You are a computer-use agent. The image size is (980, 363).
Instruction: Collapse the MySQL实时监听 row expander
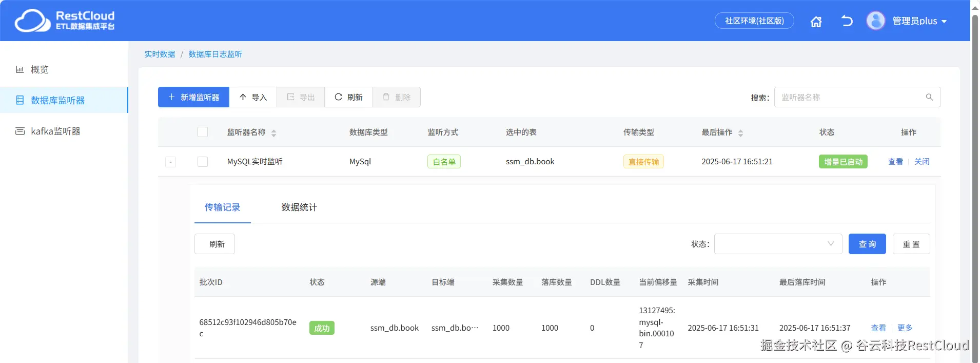click(x=171, y=162)
